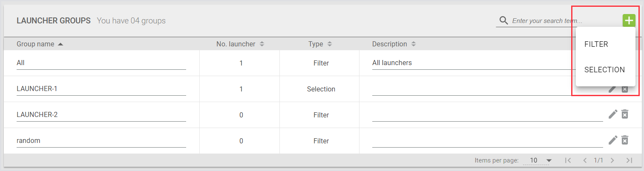Delete the LAUNCHER-2 group
This screenshot has height=171, width=644.
(625, 114)
